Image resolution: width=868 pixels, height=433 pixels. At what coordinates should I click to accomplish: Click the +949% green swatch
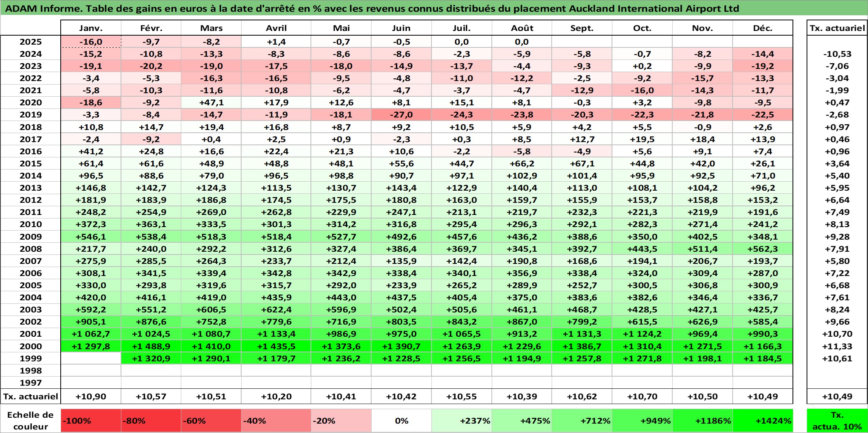tap(642, 421)
